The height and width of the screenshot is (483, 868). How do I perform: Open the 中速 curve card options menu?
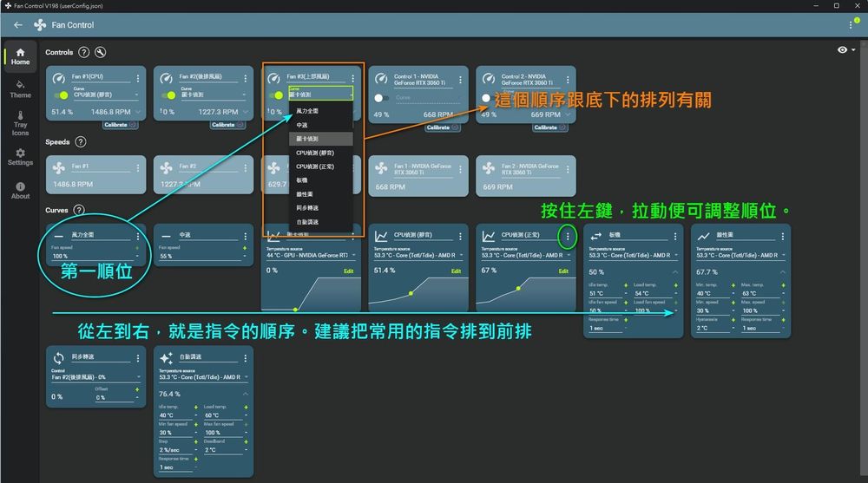(x=246, y=236)
